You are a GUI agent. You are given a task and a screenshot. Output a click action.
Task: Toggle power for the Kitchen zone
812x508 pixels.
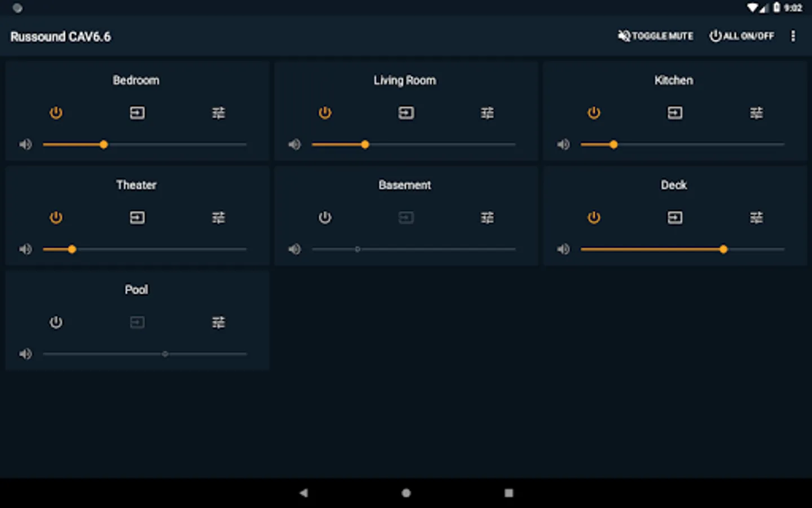[x=594, y=113]
